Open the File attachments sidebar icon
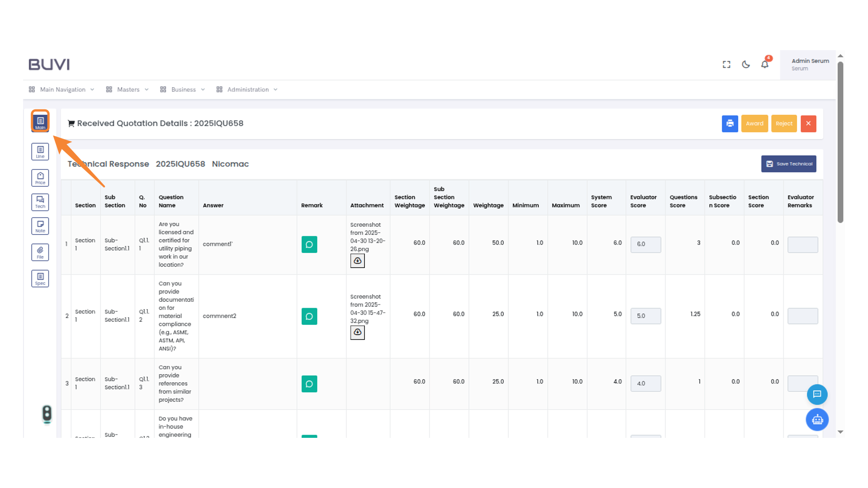The height and width of the screenshot is (488, 868). tap(40, 252)
